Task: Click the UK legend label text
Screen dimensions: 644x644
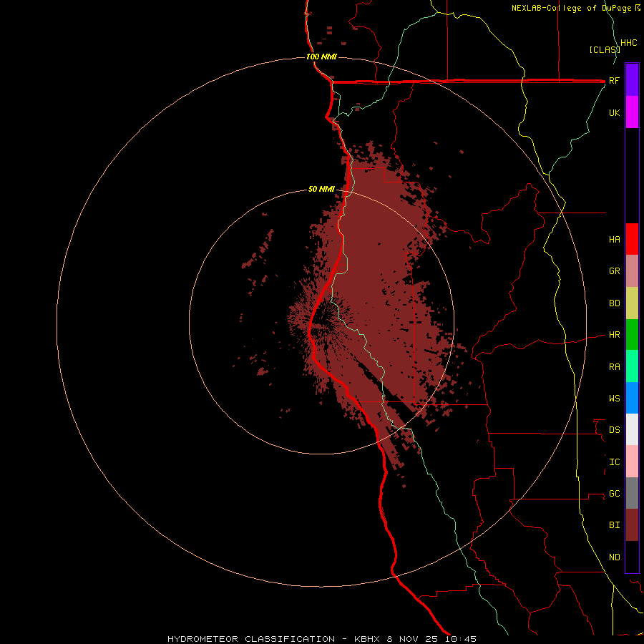Action: click(615, 112)
